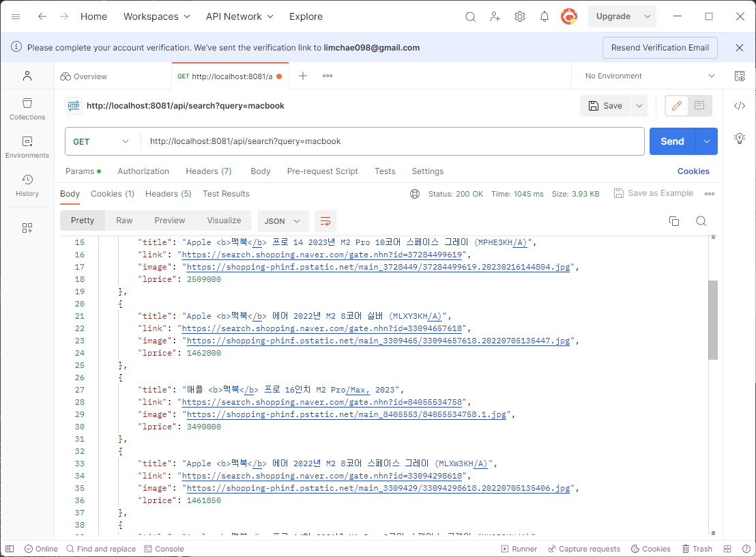Open the Params request tab

83,171
